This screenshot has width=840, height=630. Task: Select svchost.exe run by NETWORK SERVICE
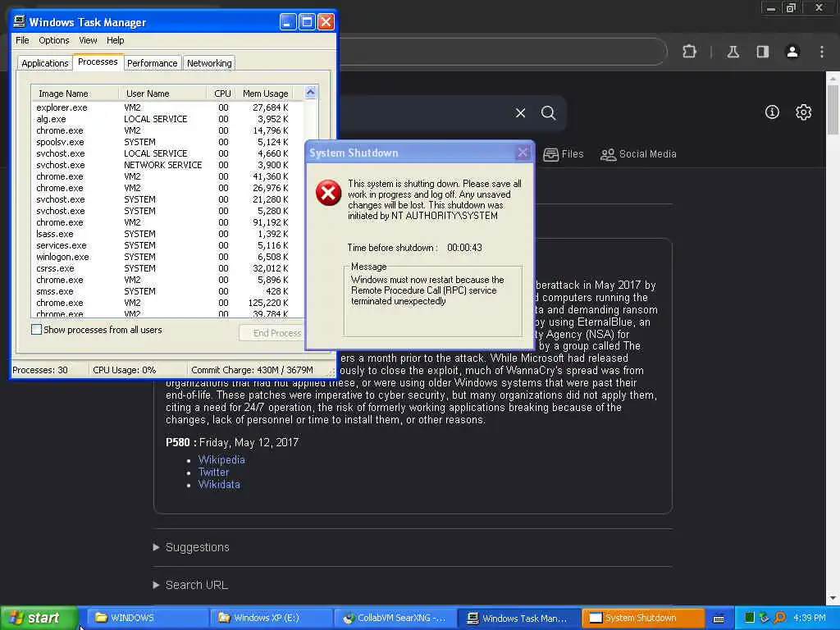[167, 165]
